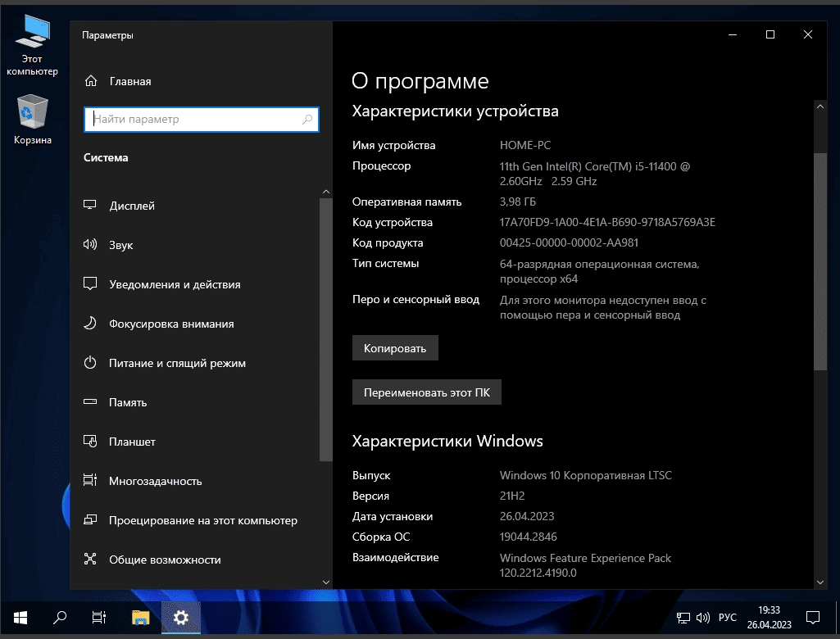
Task: Click Show desktop sliver at taskbar edge
Action: tap(837, 618)
